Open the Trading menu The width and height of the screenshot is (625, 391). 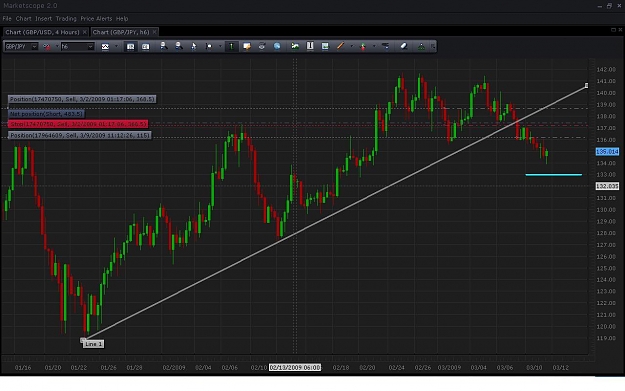coord(66,19)
